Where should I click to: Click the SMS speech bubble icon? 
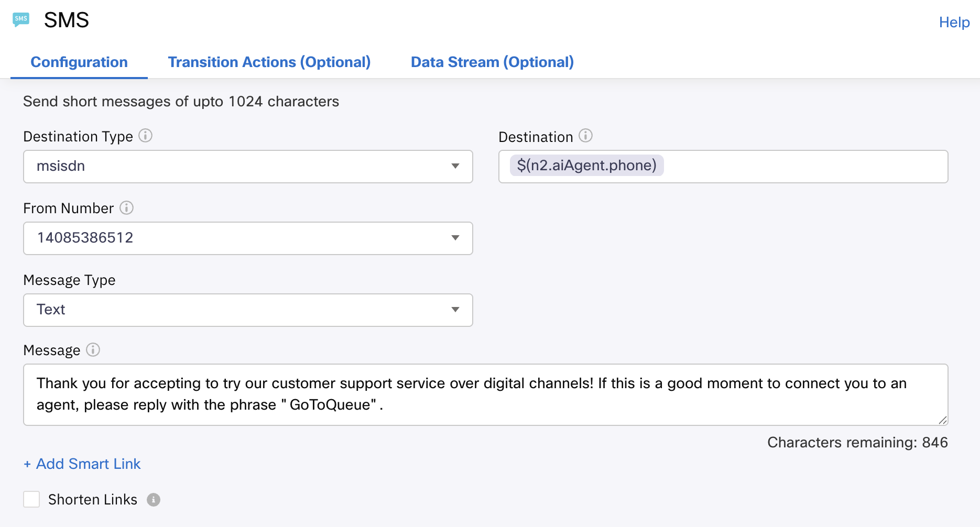(21, 20)
